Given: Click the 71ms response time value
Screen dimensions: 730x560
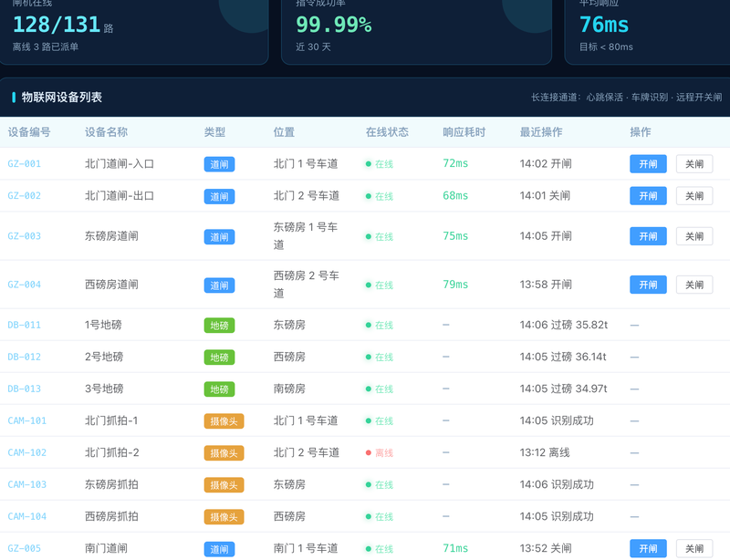Looking at the screenshot, I should [455, 548].
